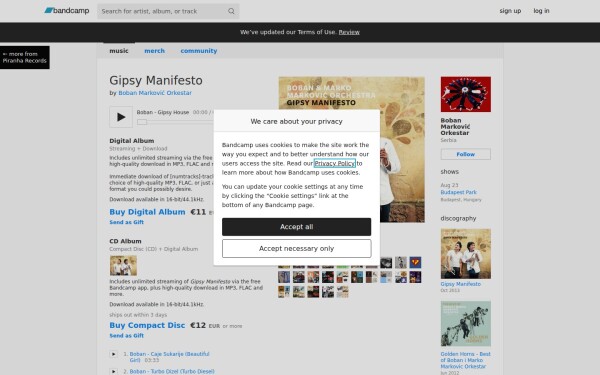This screenshot has width=600, height=375.
Task: Open the more from Piranha Records banner
Action: (25, 57)
